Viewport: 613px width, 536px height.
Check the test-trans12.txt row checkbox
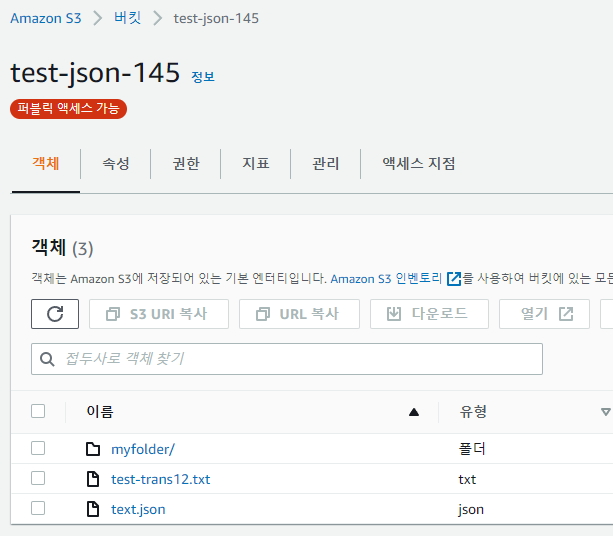coord(38,478)
